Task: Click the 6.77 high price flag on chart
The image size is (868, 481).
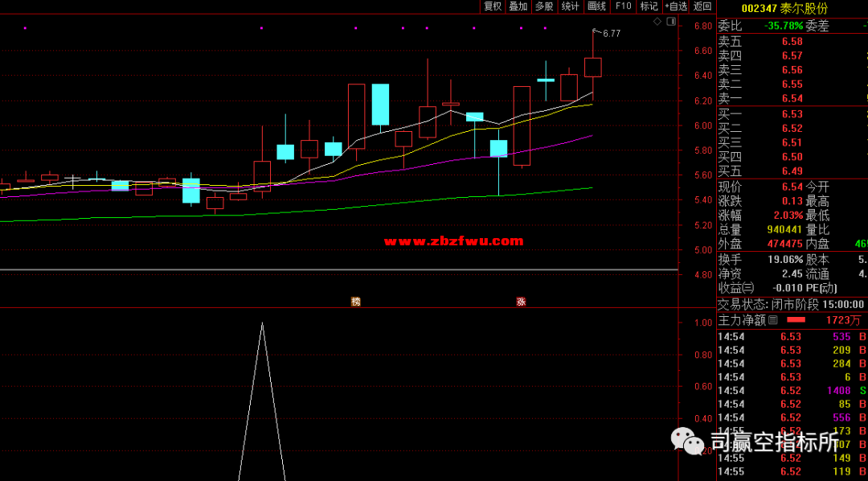Action: 611,33
